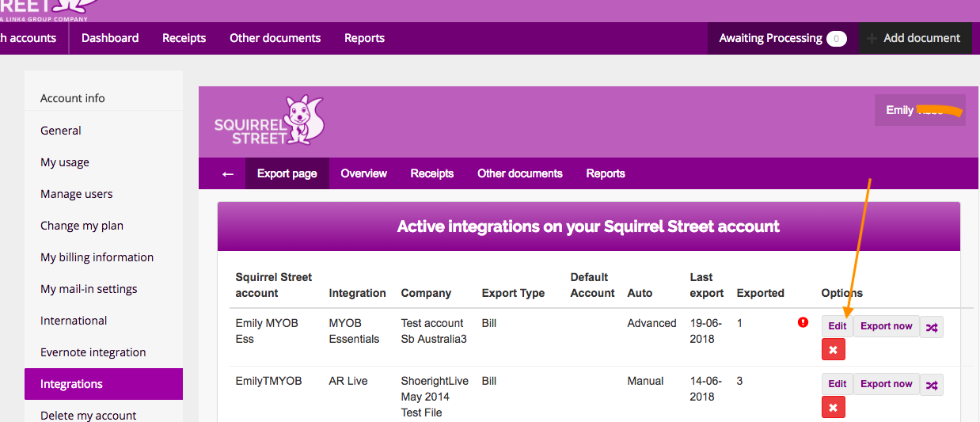Select Integrations in sidebar

click(104, 384)
